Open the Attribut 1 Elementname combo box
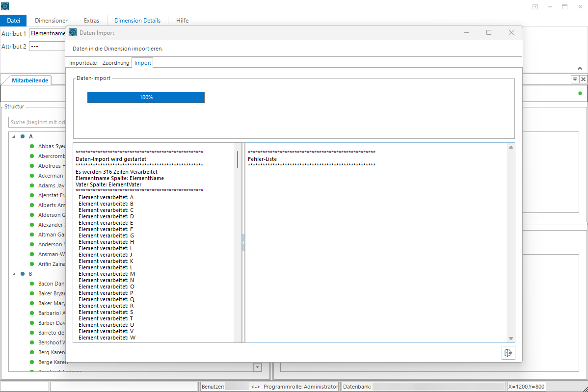The width and height of the screenshot is (588, 392). click(x=48, y=33)
